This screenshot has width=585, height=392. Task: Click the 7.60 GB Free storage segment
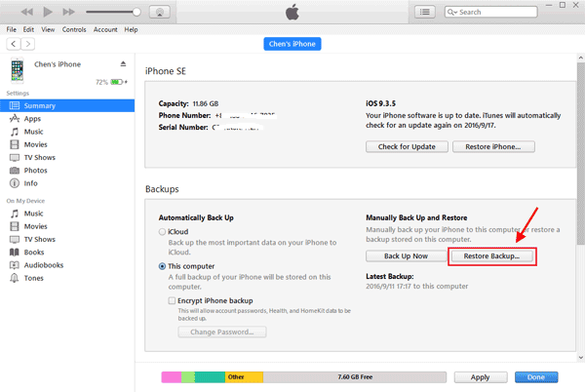pyautogui.click(x=355, y=377)
